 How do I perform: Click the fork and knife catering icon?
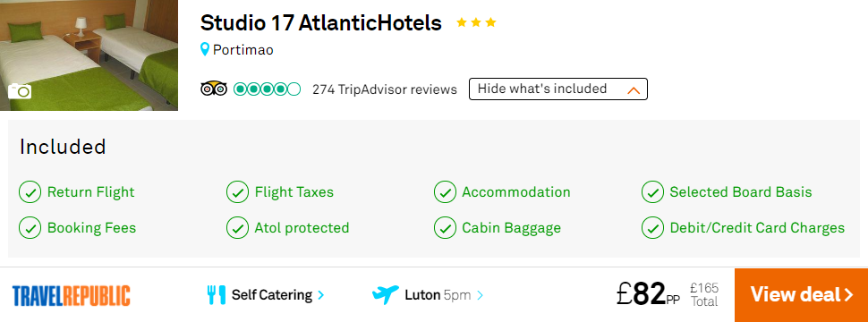coord(217,295)
